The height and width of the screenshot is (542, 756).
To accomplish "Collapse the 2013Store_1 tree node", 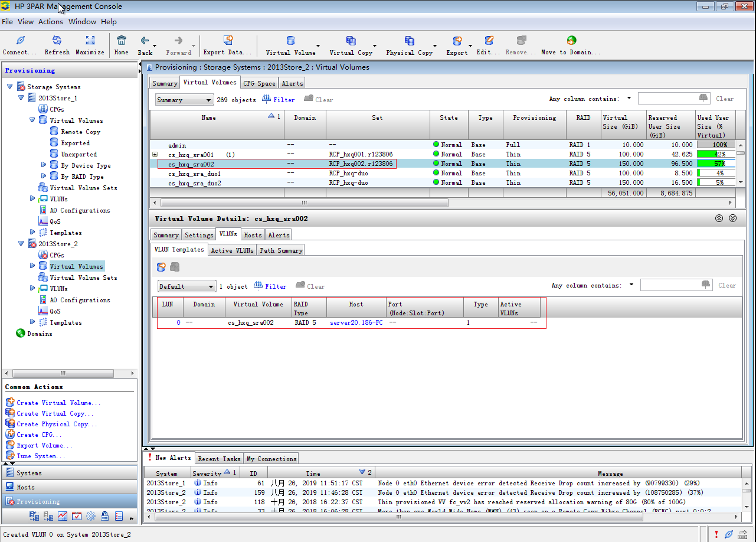I will pos(21,98).
